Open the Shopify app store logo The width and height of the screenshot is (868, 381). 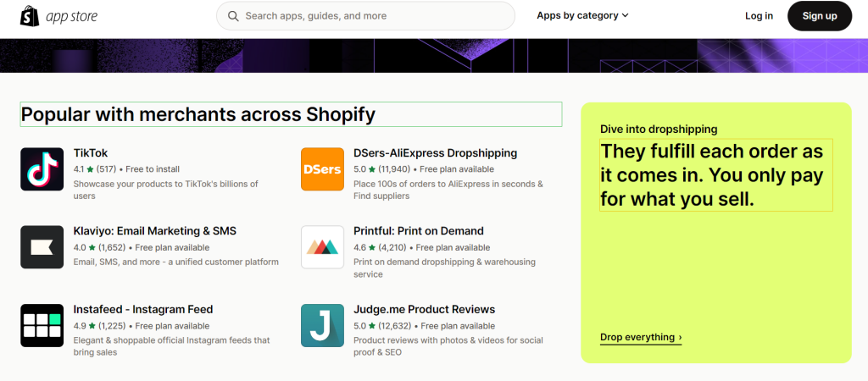(x=58, y=16)
